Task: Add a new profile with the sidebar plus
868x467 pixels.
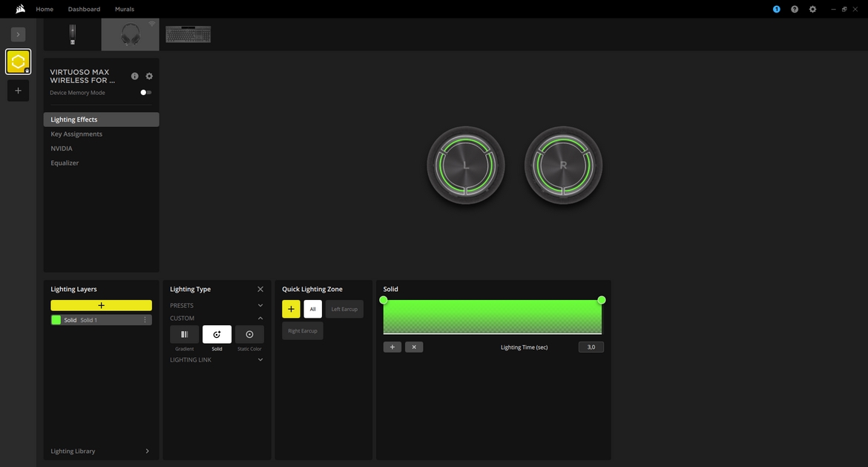Action: [19, 91]
